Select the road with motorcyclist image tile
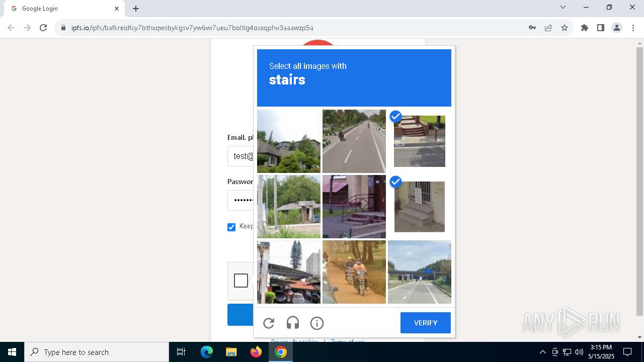Image resolution: width=644 pixels, height=362 pixels. click(x=354, y=141)
